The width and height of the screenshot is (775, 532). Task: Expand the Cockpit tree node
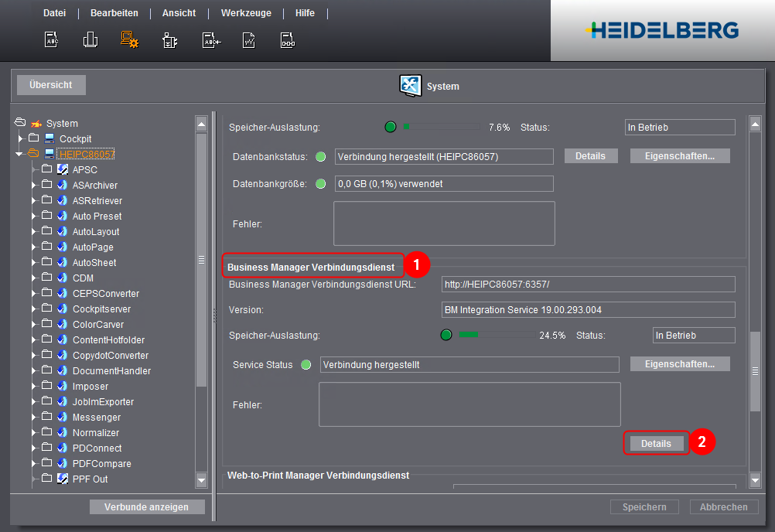21,138
